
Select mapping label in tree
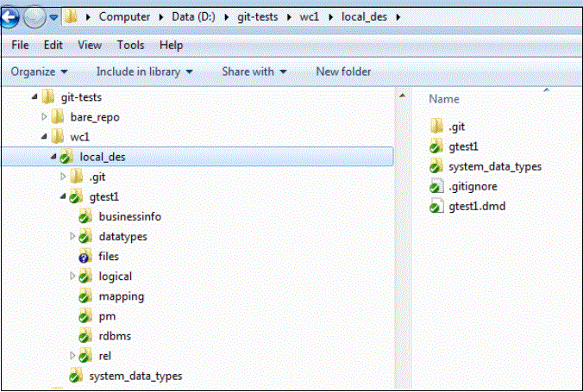[x=122, y=296]
